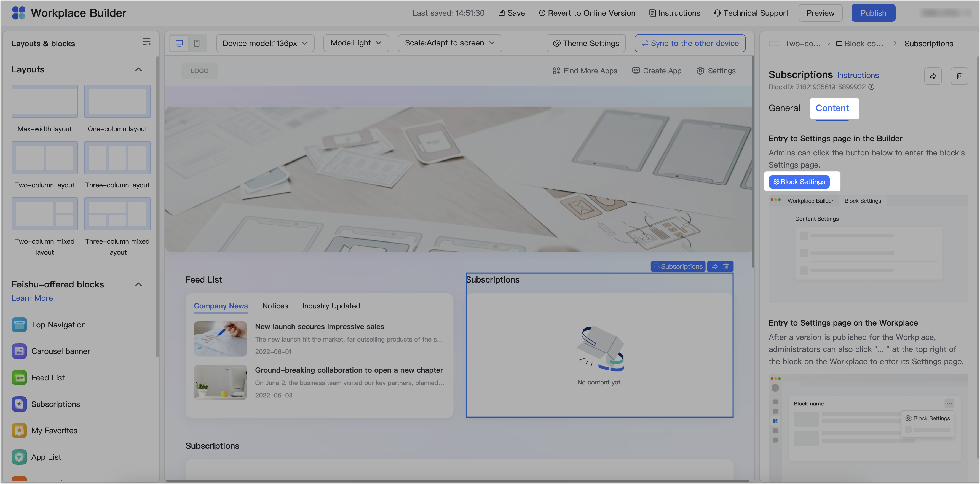Select the Content tab
980x484 pixels.
tap(832, 108)
